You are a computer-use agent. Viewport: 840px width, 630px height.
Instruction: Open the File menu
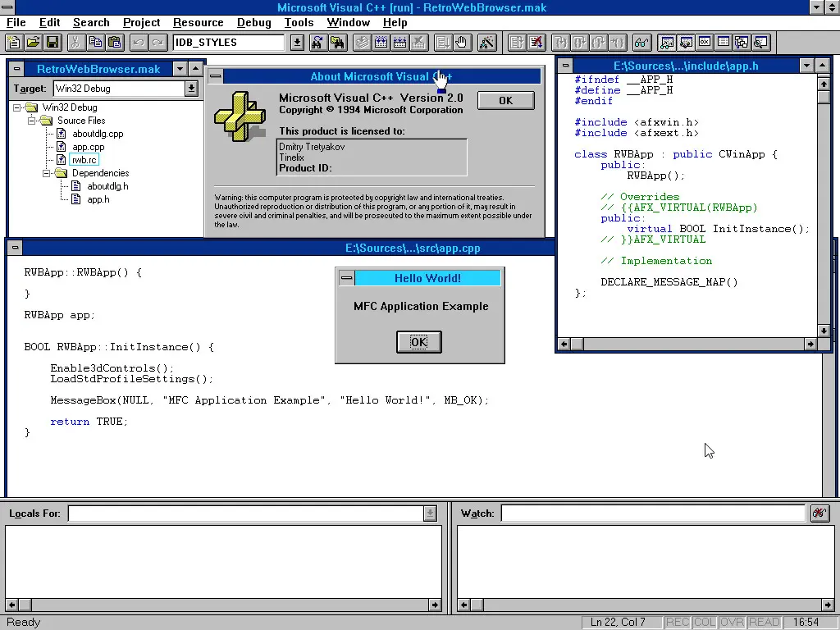coord(16,22)
